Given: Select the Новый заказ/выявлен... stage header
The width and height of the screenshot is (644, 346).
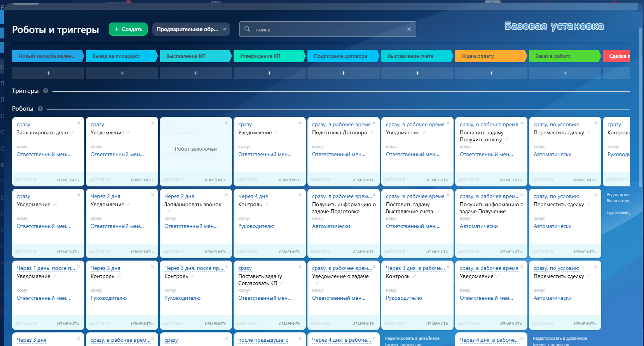Looking at the screenshot, I should point(47,56).
